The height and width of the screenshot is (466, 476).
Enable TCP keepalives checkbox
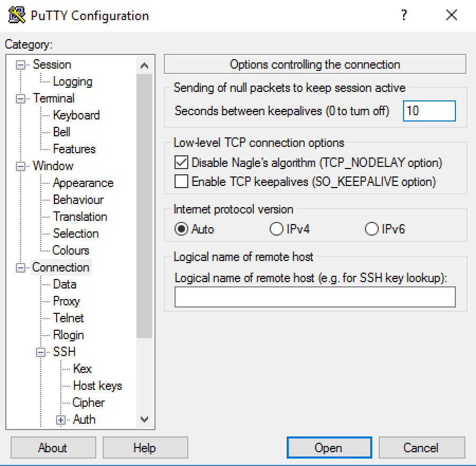(x=181, y=181)
